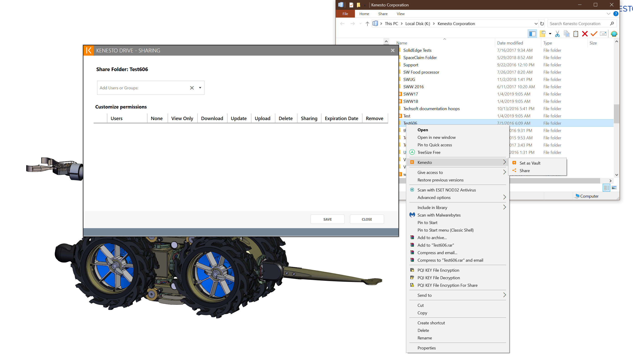
Task: Click the ESET NOD32 scan icon
Action: click(x=412, y=190)
